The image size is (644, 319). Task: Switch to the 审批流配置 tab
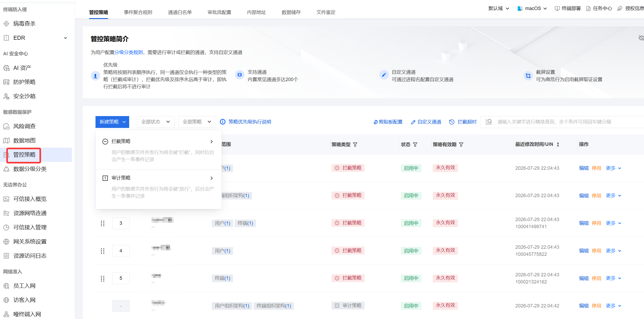219,12
